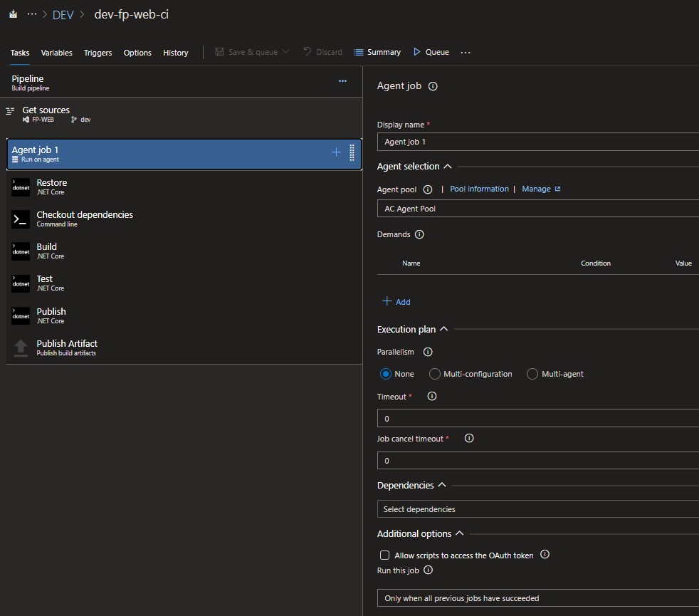
Task: Click the dotnet icon beside Build
Action: (x=21, y=251)
